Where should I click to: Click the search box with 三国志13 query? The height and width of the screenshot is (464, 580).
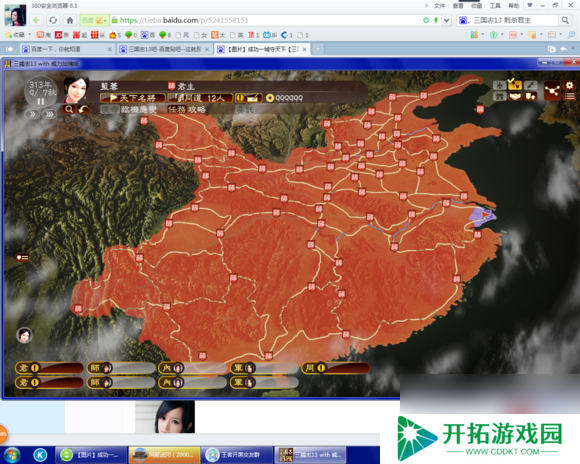[507, 20]
